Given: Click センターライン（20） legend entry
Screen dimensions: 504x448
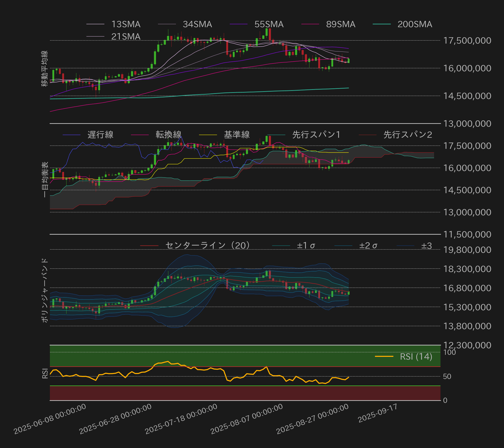Looking at the screenshot, I should pyautogui.click(x=207, y=246).
